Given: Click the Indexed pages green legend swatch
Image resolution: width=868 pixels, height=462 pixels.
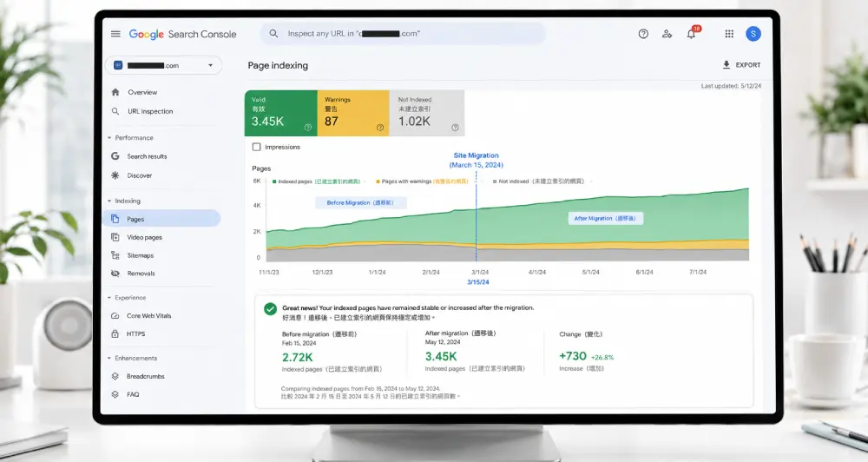Looking at the screenshot, I should tap(274, 181).
